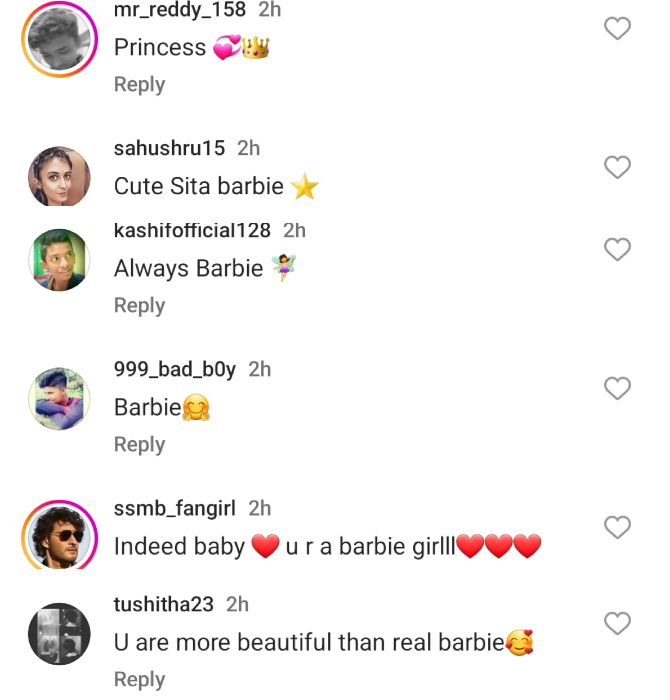Open mr_reddy_158's profile picture
670x700 pixels.
click(x=59, y=40)
